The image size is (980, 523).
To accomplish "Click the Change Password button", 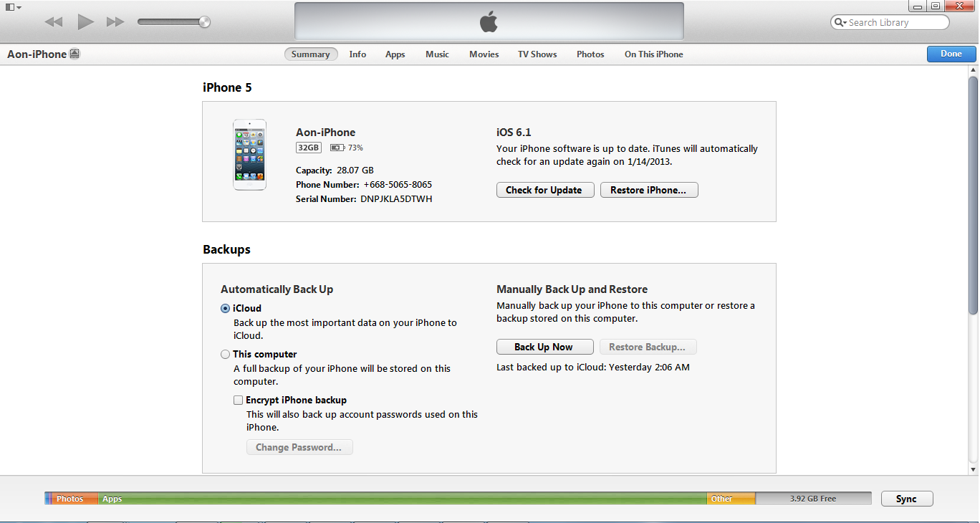I will tap(299, 447).
